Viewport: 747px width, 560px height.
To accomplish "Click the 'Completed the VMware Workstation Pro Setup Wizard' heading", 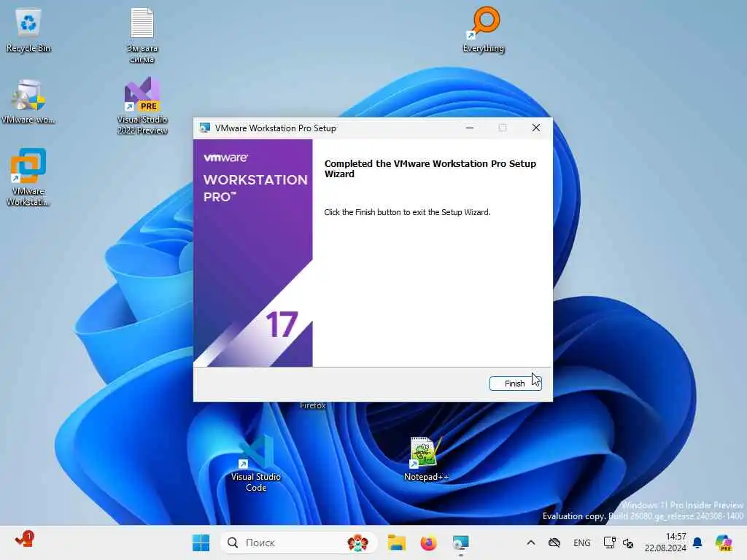I will (x=430, y=168).
